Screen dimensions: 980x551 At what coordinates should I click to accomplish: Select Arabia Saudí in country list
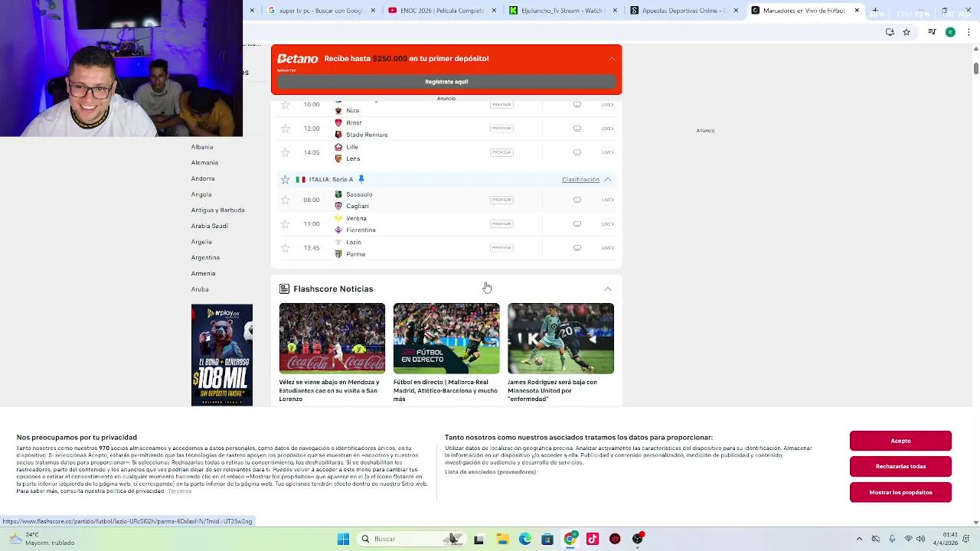click(x=210, y=227)
